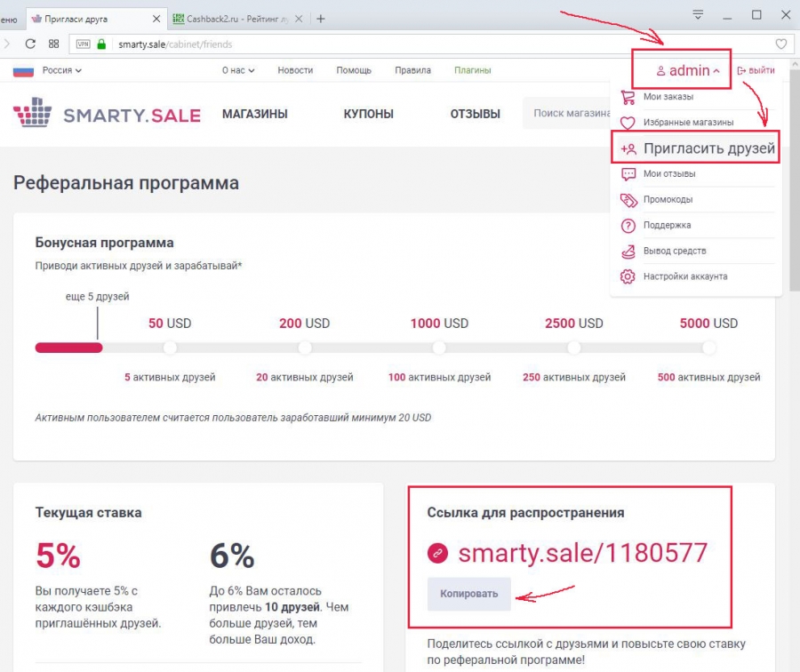This screenshot has width=800, height=672.
Task: Click the 6% next rate value
Action: (232, 556)
